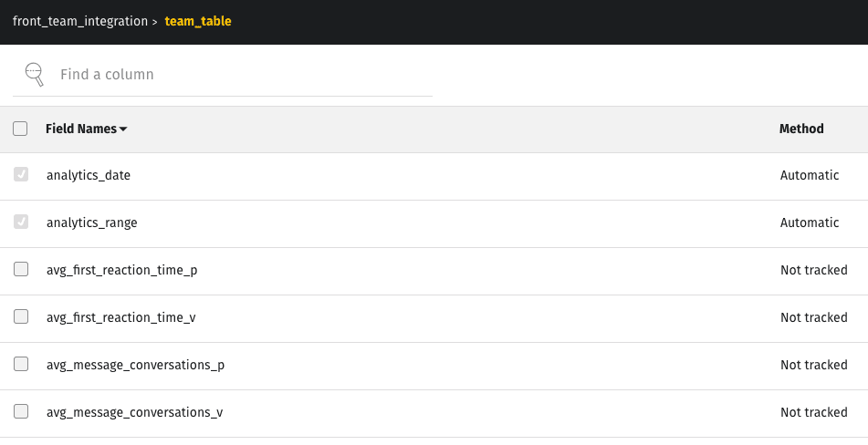868x445 pixels.
Task: Open Not tracked method for avg_message_conversations_v
Action: point(814,412)
